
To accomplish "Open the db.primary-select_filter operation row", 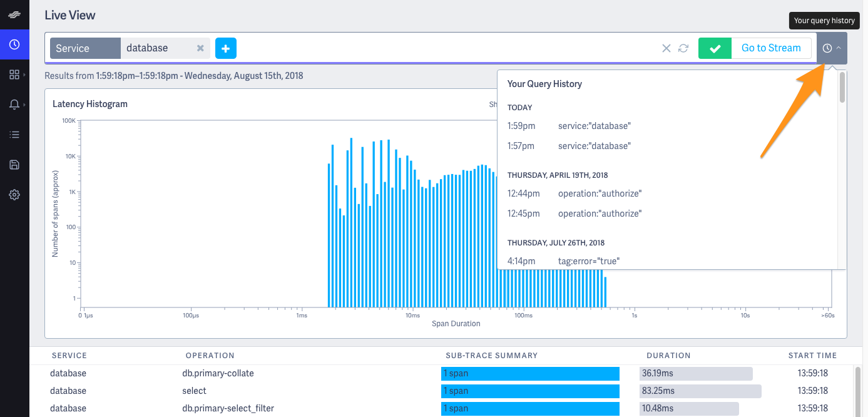I will click(442, 409).
